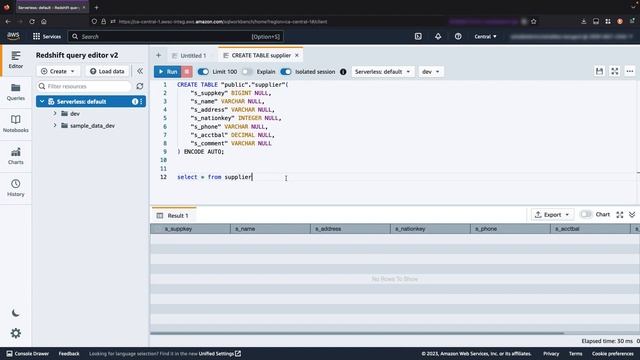The height and width of the screenshot is (360, 640).
Task: Open the Create dropdown
Action: [x=58, y=71]
